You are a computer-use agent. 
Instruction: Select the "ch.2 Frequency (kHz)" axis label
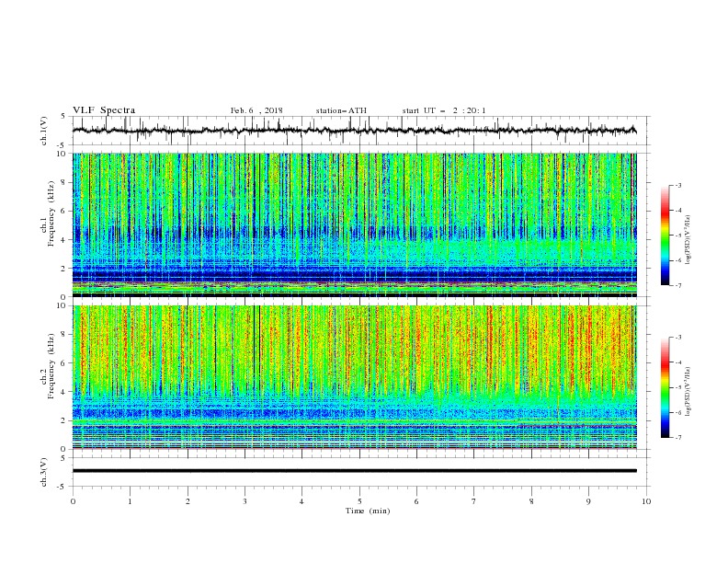[49, 365]
